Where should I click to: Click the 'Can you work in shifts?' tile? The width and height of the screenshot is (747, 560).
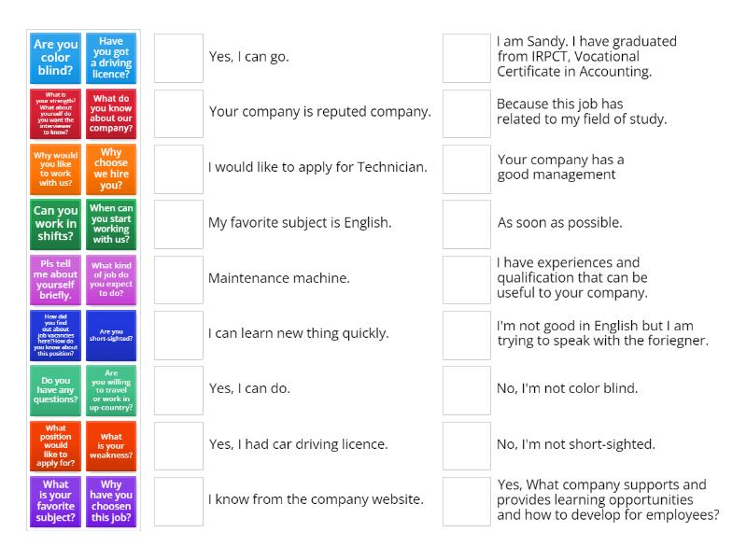point(54,224)
